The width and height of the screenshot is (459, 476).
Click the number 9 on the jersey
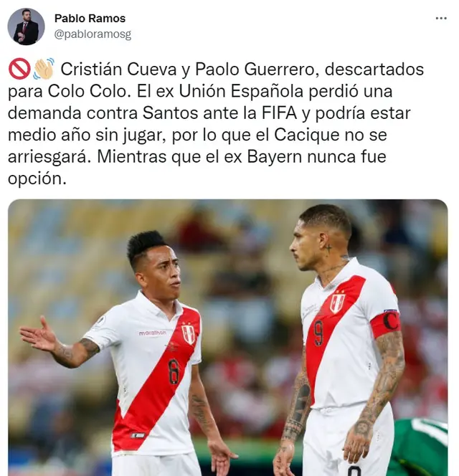pos(318,333)
